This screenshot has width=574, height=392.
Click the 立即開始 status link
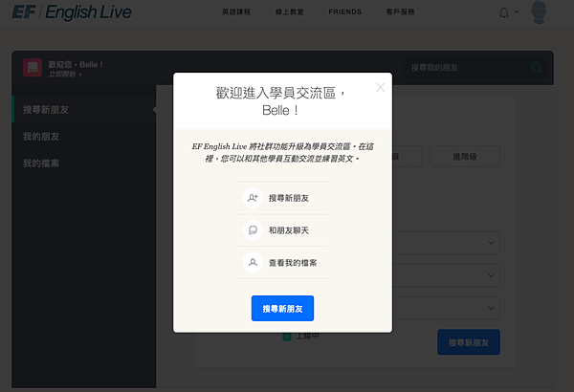point(65,75)
